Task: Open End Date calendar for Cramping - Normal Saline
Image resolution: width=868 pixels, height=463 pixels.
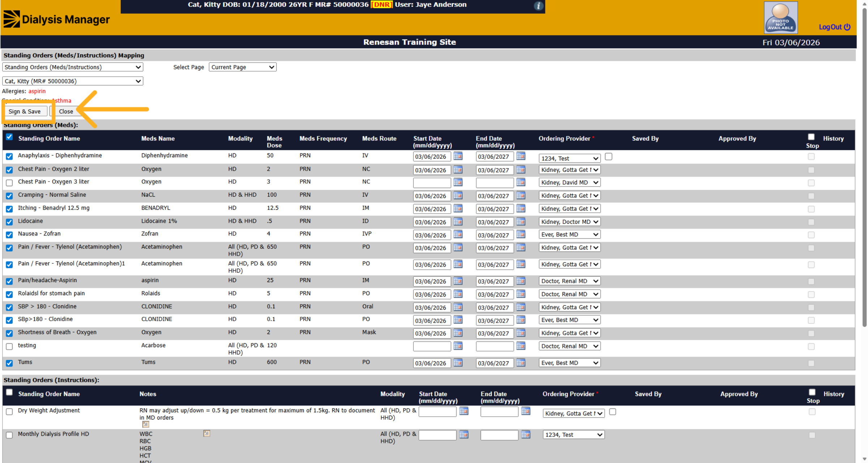Action: pos(521,196)
